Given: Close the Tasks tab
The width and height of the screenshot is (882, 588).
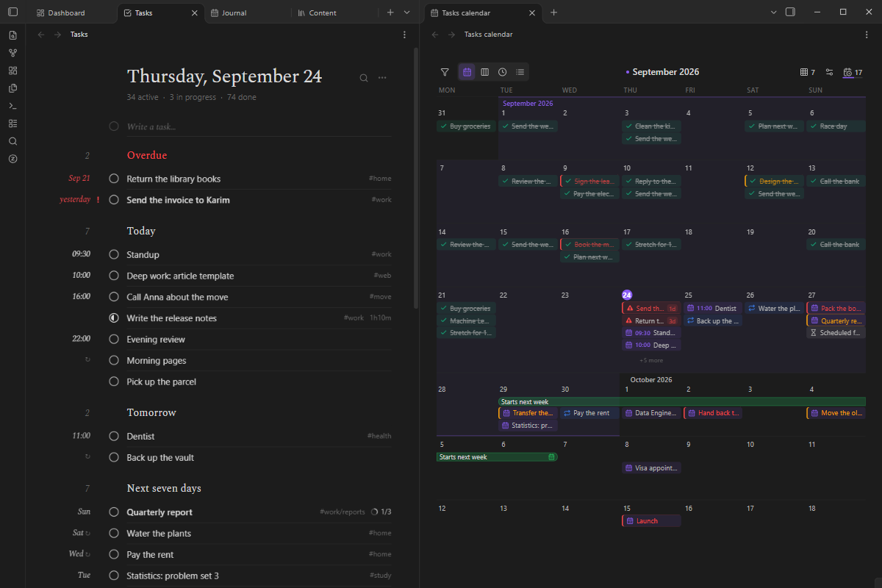Looking at the screenshot, I should pyautogui.click(x=194, y=12).
